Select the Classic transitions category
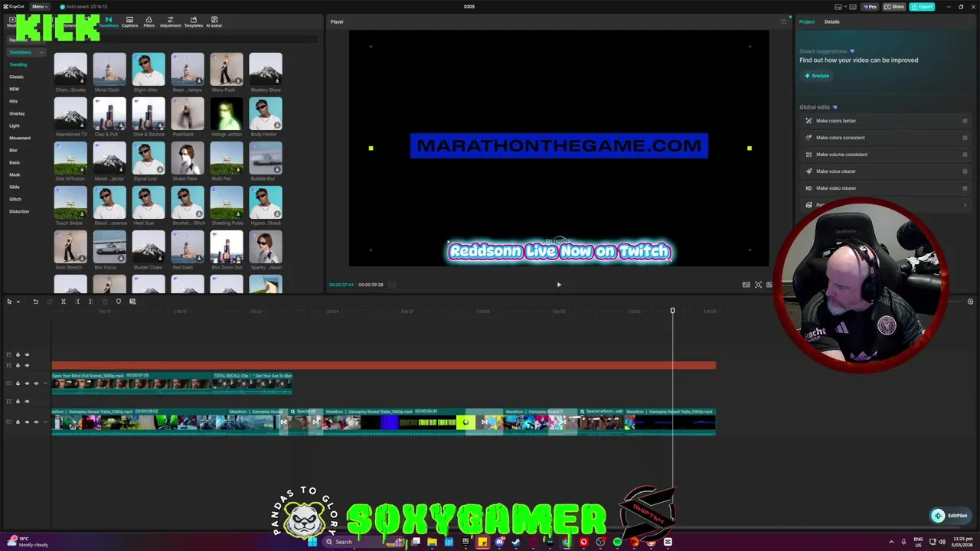 (x=16, y=77)
